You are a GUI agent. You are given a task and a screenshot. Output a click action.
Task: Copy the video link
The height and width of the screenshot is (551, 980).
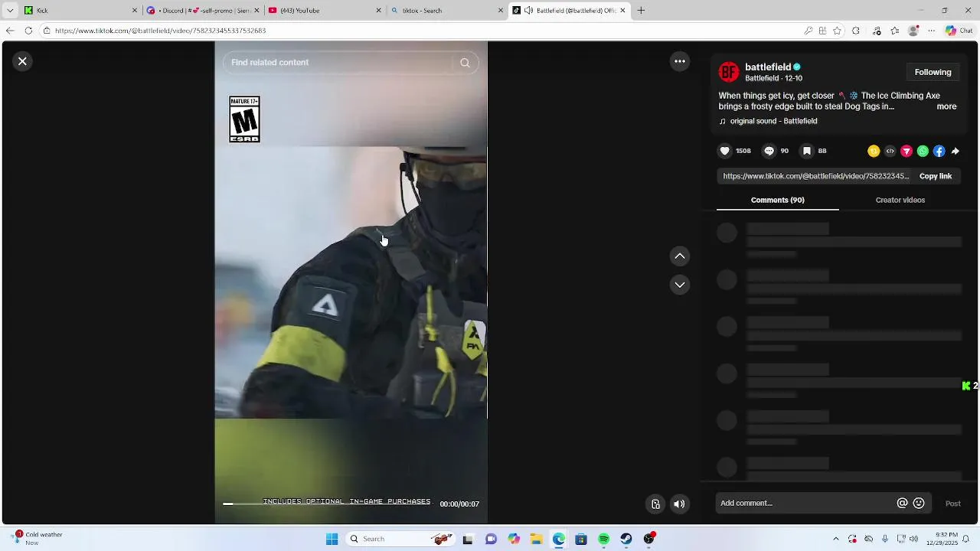click(935, 176)
